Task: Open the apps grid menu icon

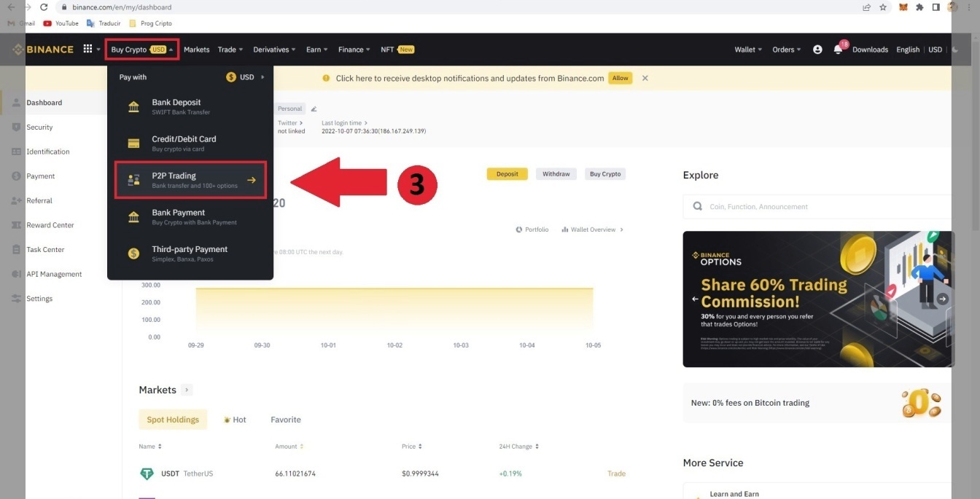Action: 87,50
